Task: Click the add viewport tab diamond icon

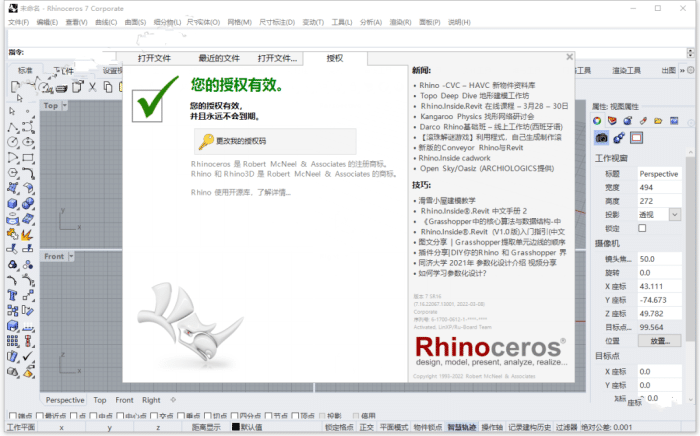Action: [x=173, y=400]
